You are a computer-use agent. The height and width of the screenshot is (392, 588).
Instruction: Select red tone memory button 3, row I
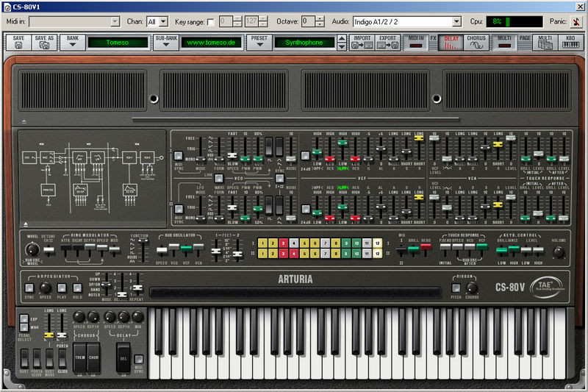[x=284, y=243]
